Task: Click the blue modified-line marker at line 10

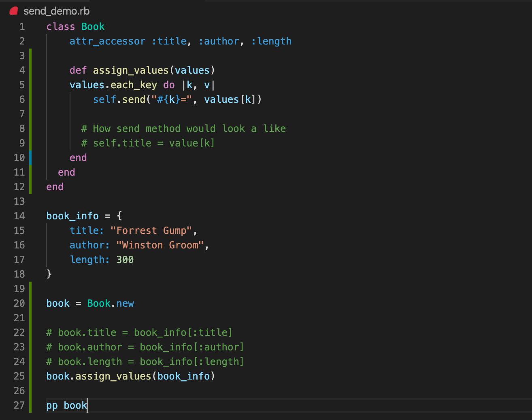Action: click(x=30, y=158)
